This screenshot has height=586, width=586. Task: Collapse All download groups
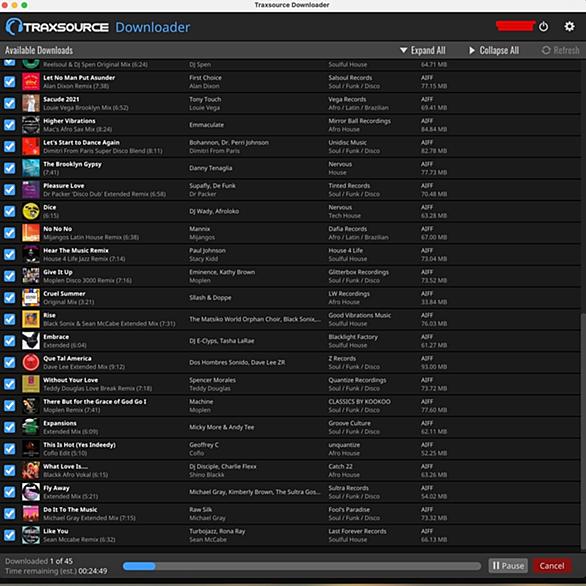(494, 50)
